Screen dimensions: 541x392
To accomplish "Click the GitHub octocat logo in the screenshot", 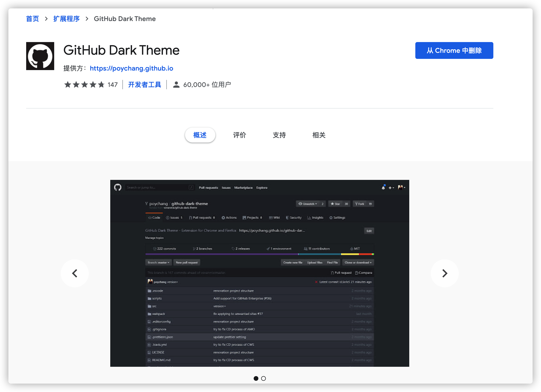I will pyautogui.click(x=117, y=188).
